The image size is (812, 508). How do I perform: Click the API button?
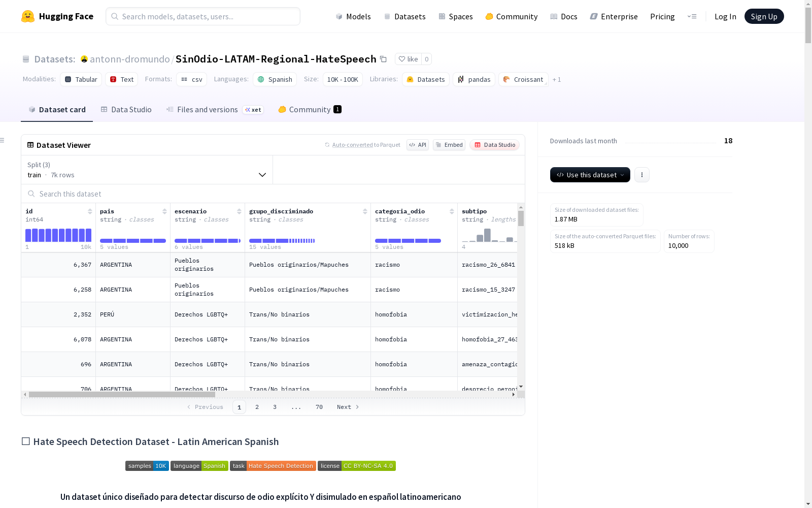click(418, 145)
